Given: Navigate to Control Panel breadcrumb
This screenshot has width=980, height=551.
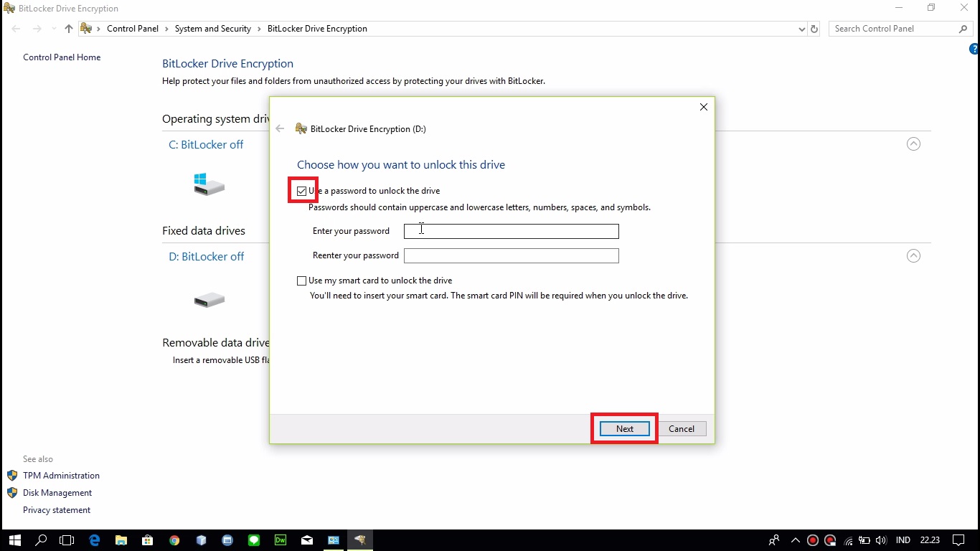Looking at the screenshot, I should tap(133, 29).
